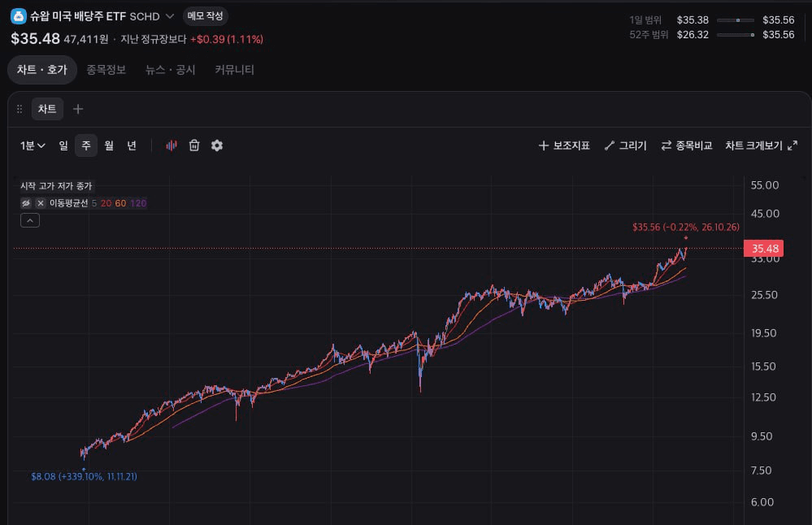Image resolution: width=812 pixels, height=525 pixels.
Task: Click the 52주 범위 range slider
Action: coord(736,35)
